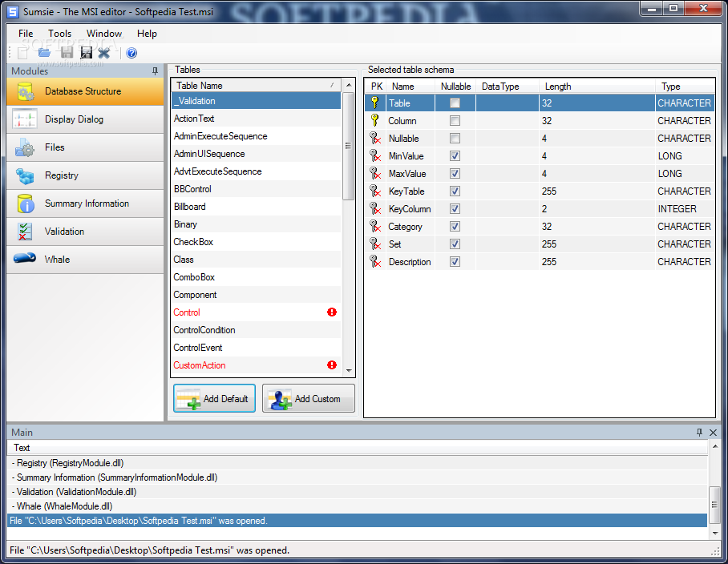Click the primary key icon for Column row

pos(375,120)
